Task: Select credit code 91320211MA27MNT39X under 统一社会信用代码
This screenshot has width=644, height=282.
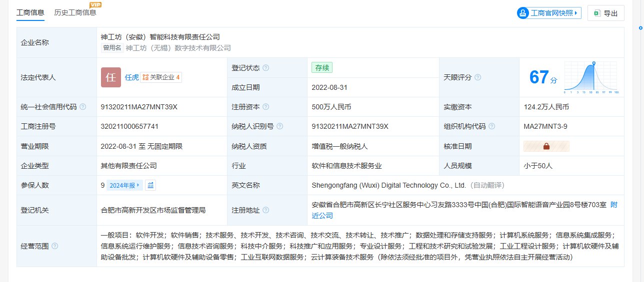Action: pyautogui.click(x=139, y=107)
